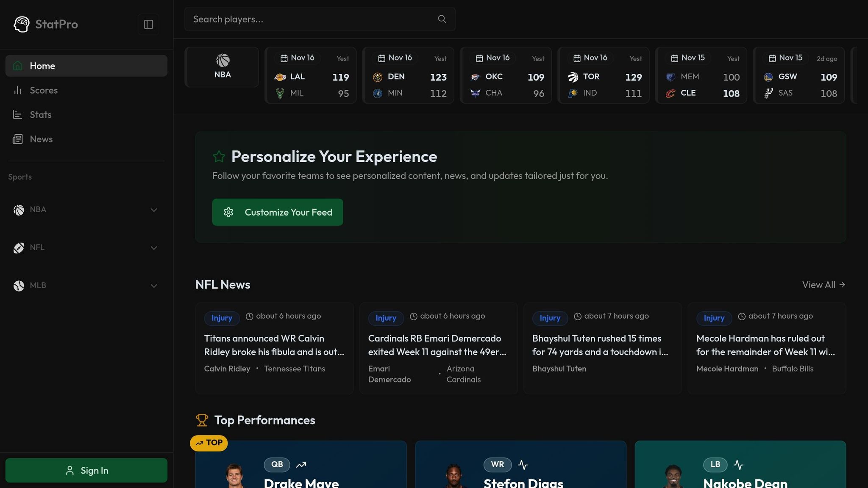Click the News newspaper icon
868x488 pixels.
click(x=17, y=139)
